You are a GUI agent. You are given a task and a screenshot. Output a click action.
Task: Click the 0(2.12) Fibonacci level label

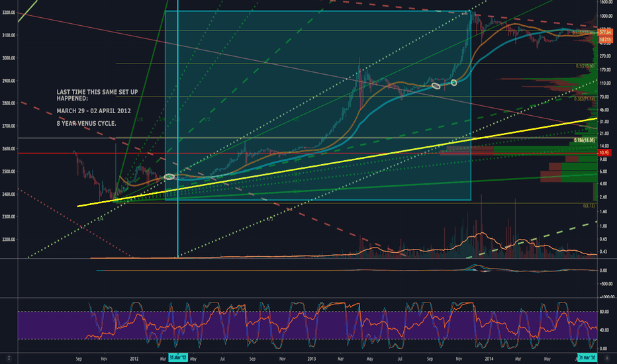[589, 206]
